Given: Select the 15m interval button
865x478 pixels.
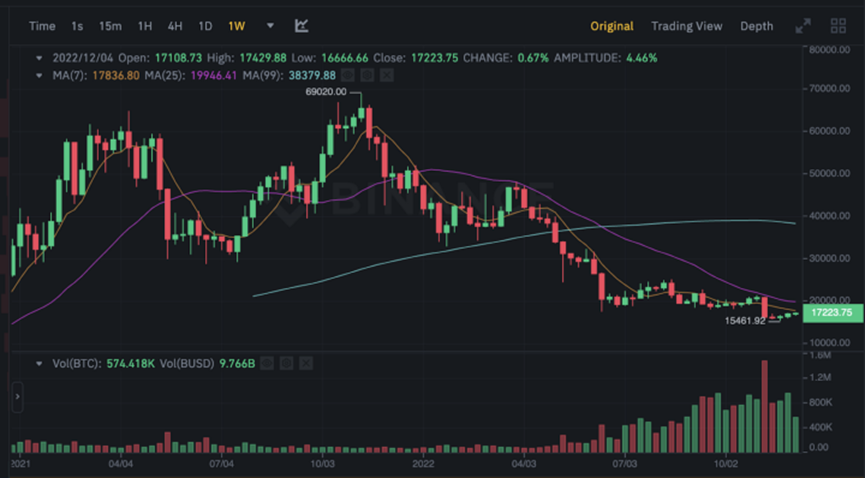Looking at the screenshot, I should coord(110,26).
